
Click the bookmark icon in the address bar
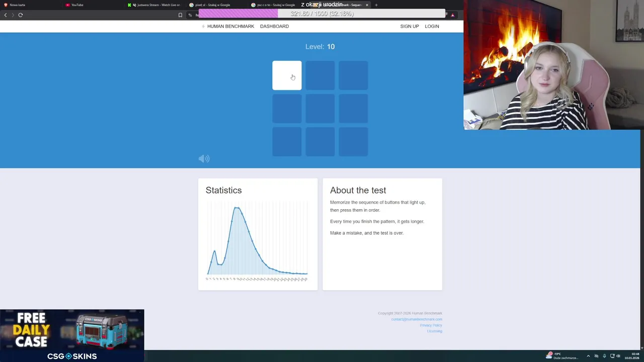(x=180, y=15)
